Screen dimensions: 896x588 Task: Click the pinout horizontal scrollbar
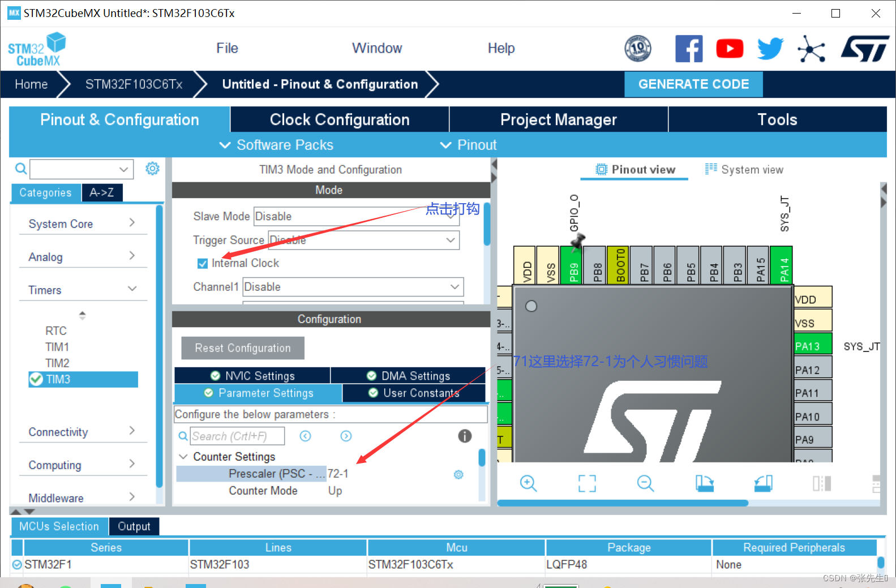coord(623,503)
